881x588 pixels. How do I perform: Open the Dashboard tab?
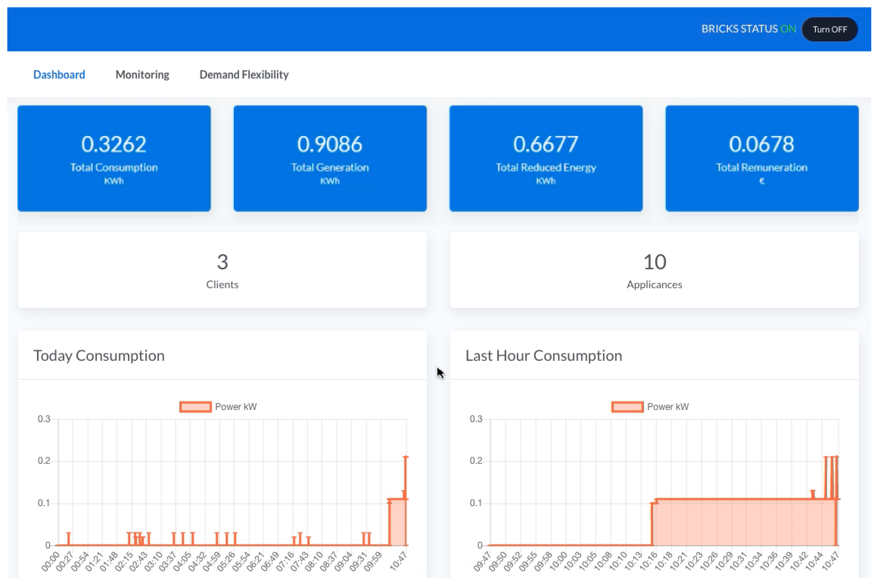click(x=59, y=75)
